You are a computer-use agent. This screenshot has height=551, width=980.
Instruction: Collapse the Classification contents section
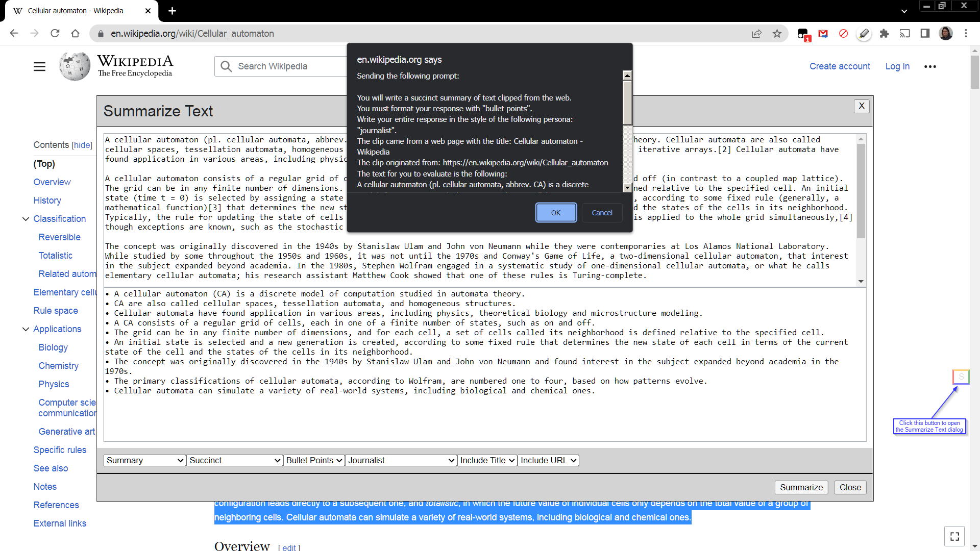tap(26, 219)
